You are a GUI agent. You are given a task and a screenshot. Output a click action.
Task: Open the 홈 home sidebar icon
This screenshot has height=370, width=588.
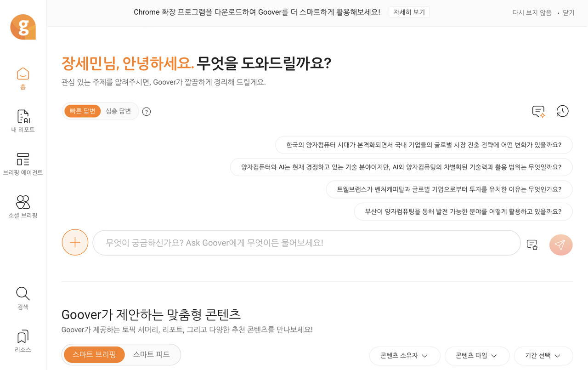coord(23,79)
